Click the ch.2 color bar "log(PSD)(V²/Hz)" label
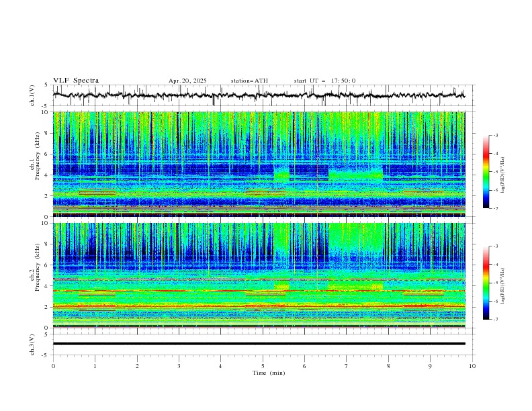Image resolution: width=532 pixels, height=411 pixels. [x=503, y=286]
